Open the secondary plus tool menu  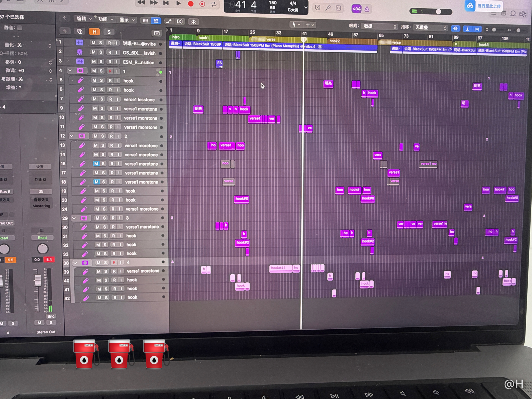click(x=310, y=25)
